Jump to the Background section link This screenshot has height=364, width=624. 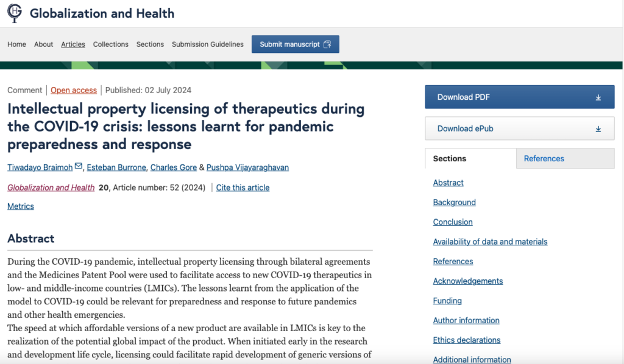tap(454, 203)
